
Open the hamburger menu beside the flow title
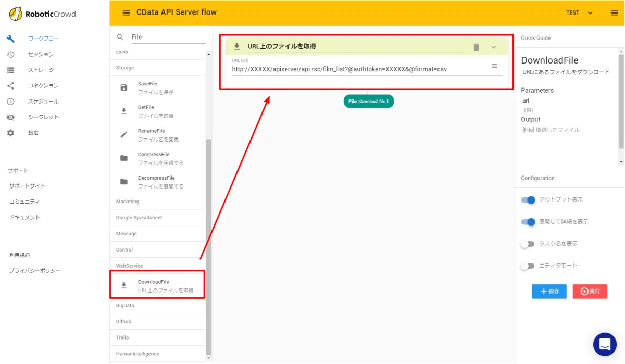pyautogui.click(x=126, y=13)
